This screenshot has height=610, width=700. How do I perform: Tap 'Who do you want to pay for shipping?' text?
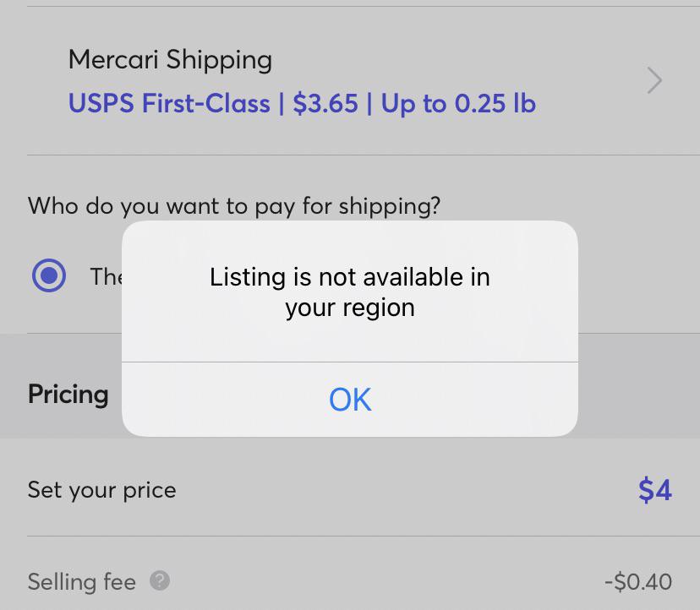tap(233, 205)
